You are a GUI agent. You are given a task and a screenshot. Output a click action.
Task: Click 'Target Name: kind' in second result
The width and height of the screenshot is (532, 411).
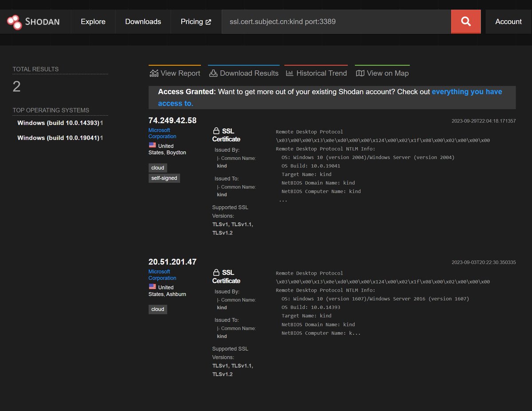tap(306, 316)
